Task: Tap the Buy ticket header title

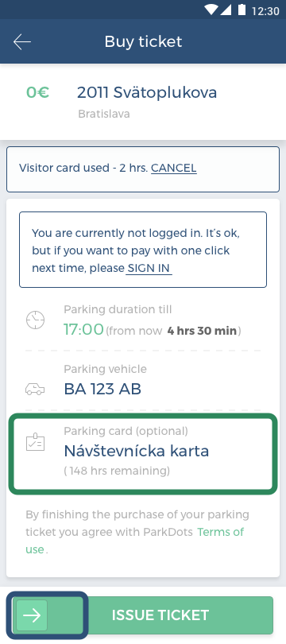Action: point(143,42)
